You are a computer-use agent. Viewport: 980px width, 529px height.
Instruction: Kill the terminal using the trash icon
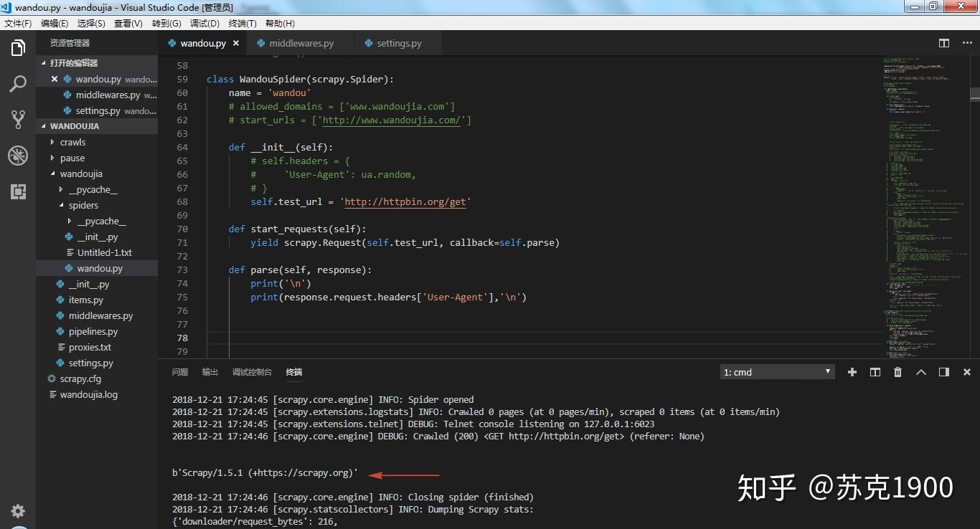pos(897,371)
